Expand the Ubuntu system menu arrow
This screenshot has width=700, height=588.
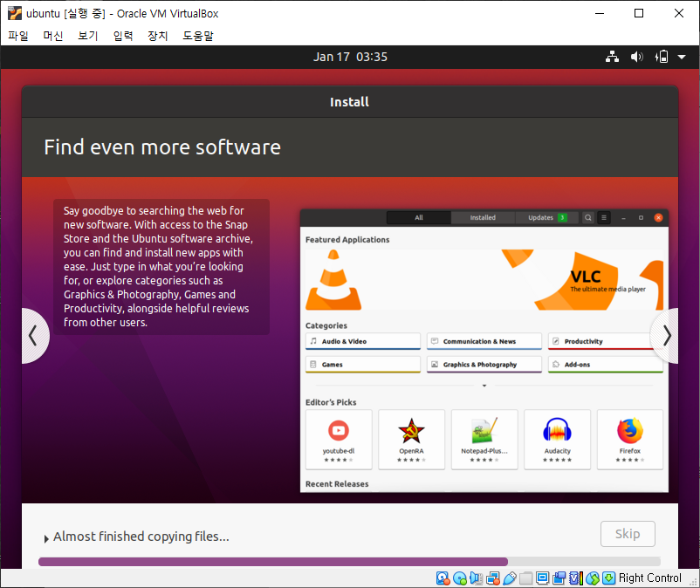click(x=682, y=57)
